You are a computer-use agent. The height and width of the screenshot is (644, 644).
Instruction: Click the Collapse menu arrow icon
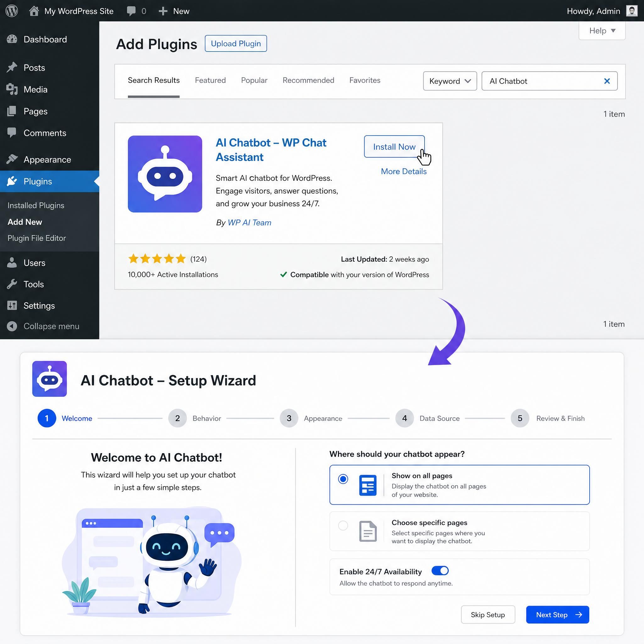(12, 326)
